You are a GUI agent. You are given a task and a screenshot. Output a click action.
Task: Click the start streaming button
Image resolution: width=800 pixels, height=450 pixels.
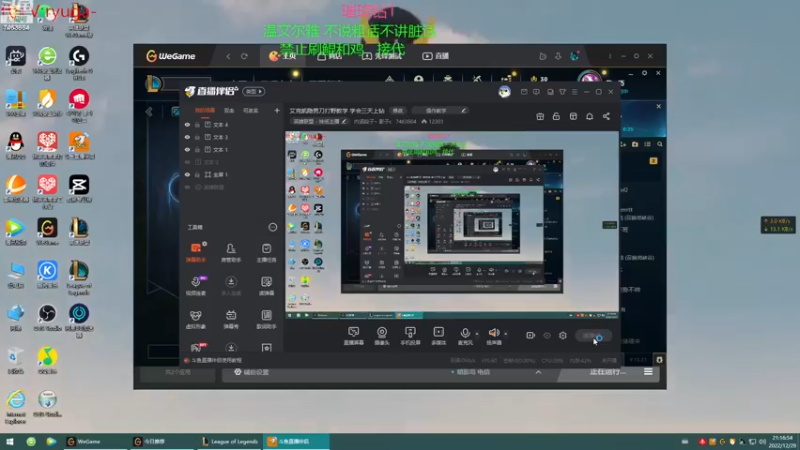point(594,336)
